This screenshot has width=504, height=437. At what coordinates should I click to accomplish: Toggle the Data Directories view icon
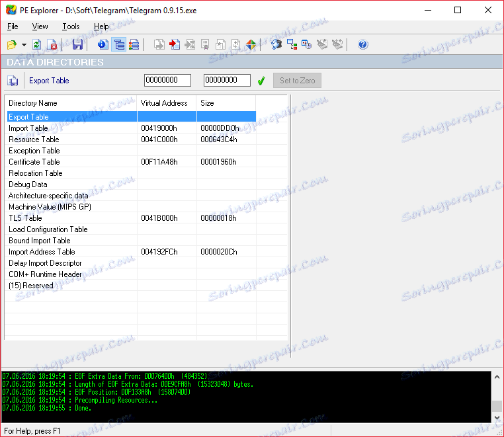point(119,44)
